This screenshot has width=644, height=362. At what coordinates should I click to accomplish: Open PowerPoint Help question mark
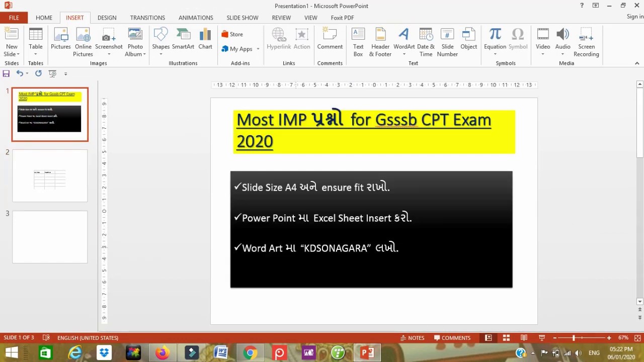[x=582, y=6]
